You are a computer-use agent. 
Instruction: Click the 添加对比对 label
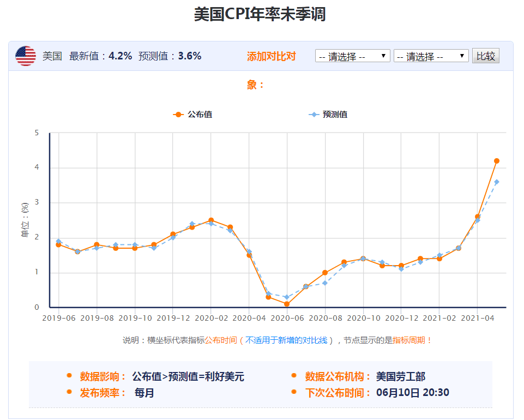point(272,56)
